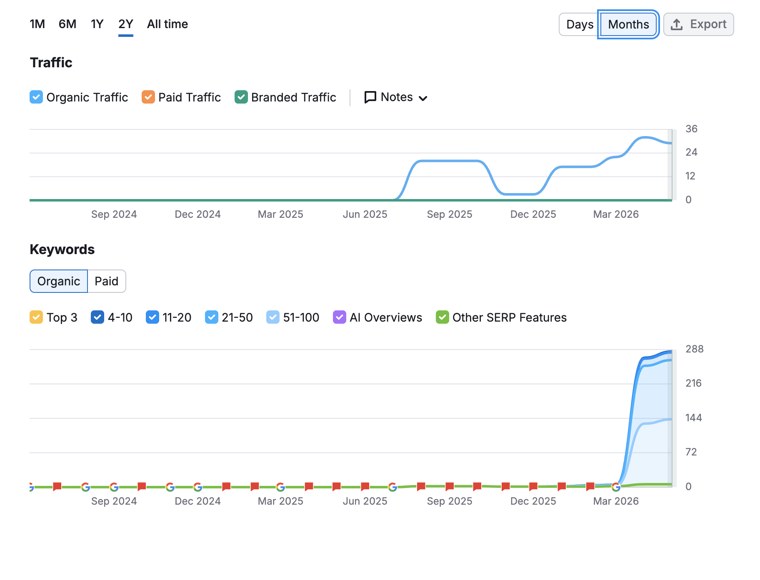This screenshot has width=760, height=580.
Task: Click the Traffic section heading
Action: click(51, 63)
